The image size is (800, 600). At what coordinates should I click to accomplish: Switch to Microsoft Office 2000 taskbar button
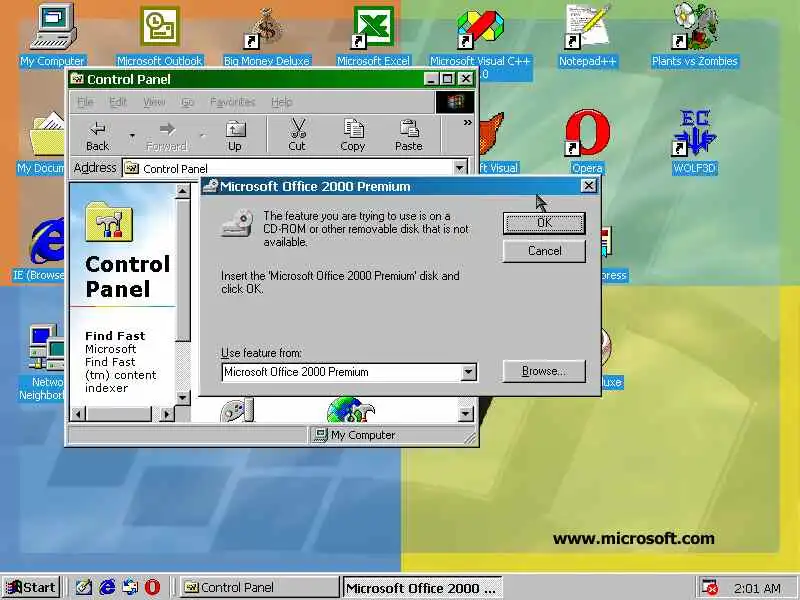point(422,588)
